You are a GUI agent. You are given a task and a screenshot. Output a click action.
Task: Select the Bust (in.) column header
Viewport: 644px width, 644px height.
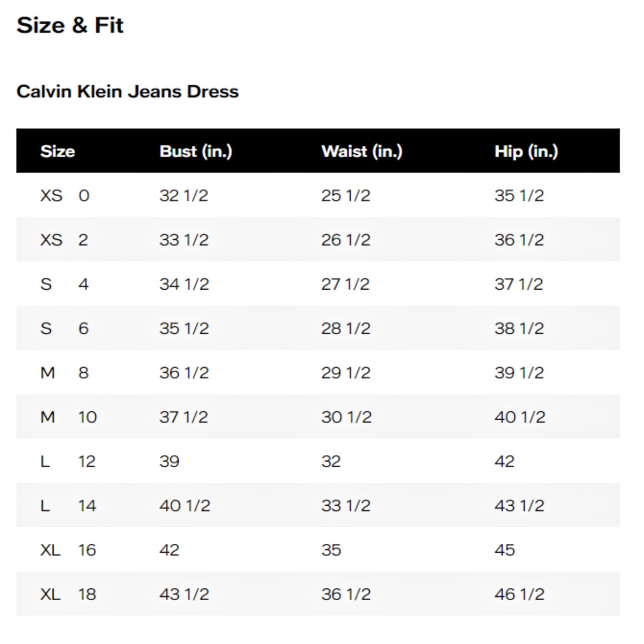(196, 152)
